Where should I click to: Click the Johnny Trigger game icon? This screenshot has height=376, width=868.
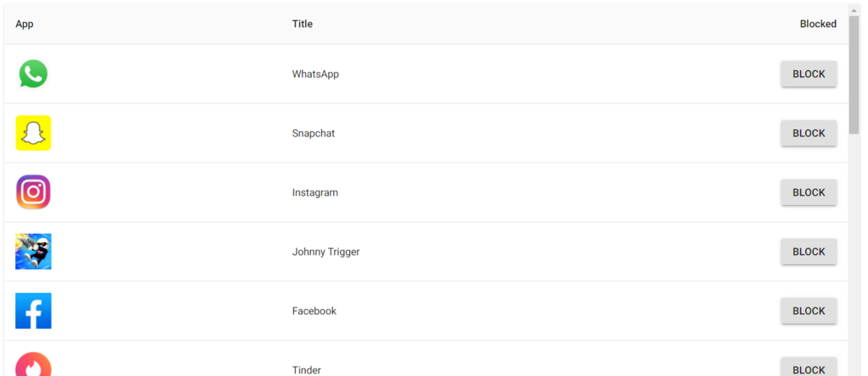tap(33, 252)
